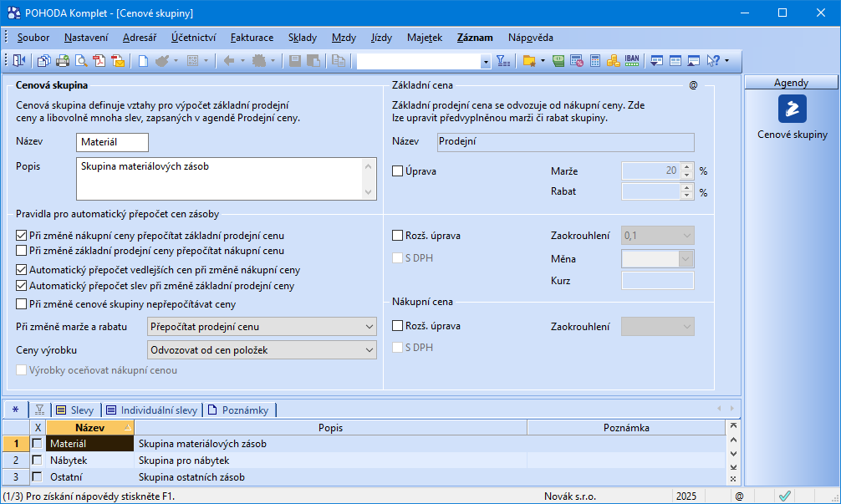Viewport: 841px width, 504px height.
Task: Click the panel with down-arrow icon
Action: pos(656,60)
